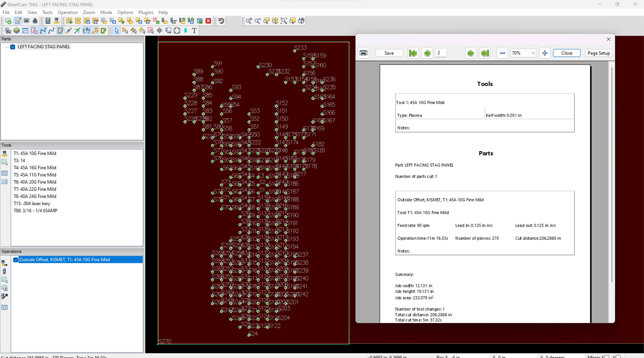
Task: Click the Save button in the preview
Action: pos(389,53)
